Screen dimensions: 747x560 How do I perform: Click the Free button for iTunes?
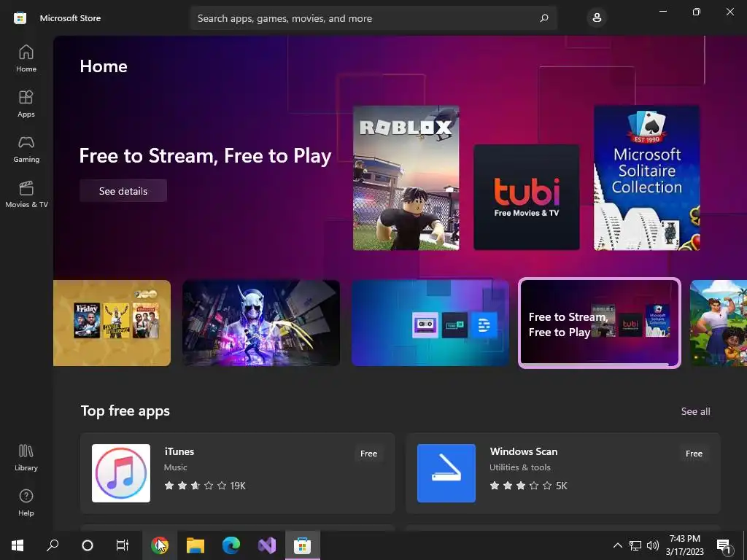coord(368,454)
